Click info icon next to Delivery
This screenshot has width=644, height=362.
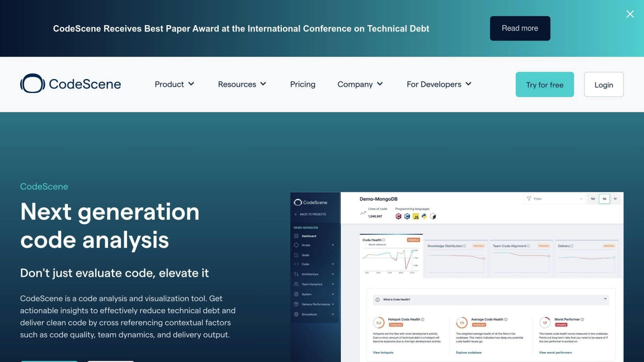click(572, 246)
